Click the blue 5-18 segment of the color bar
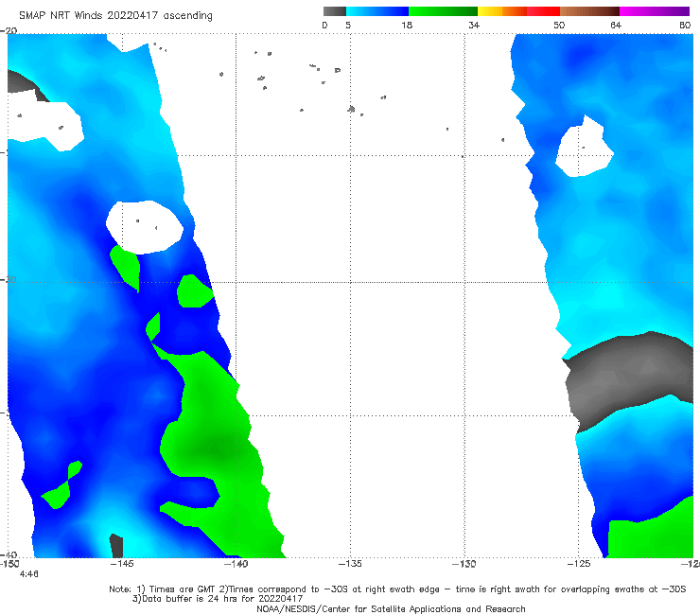 [x=377, y=11]
